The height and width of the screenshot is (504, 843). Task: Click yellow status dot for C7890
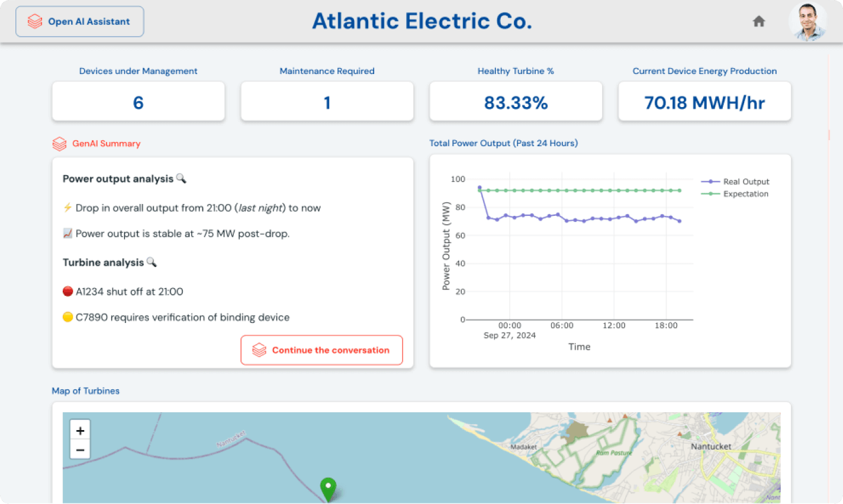pyautogui.click(x=68, y=317)
